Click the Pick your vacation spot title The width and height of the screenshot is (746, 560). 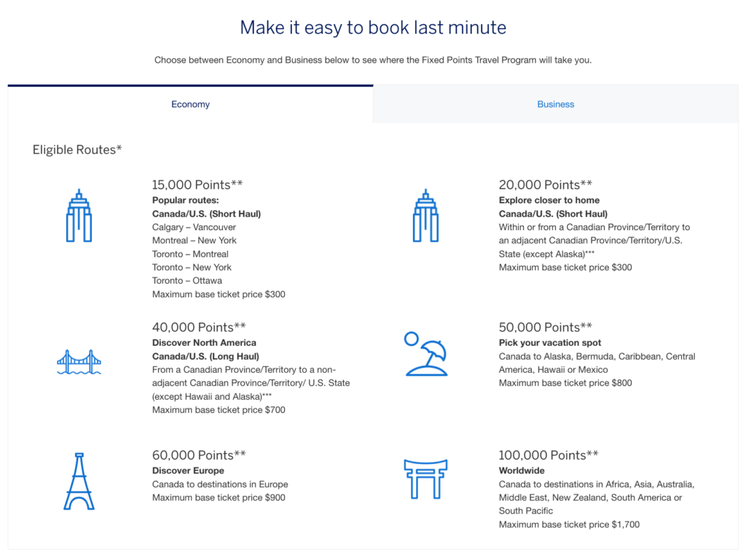click(550, 343)
